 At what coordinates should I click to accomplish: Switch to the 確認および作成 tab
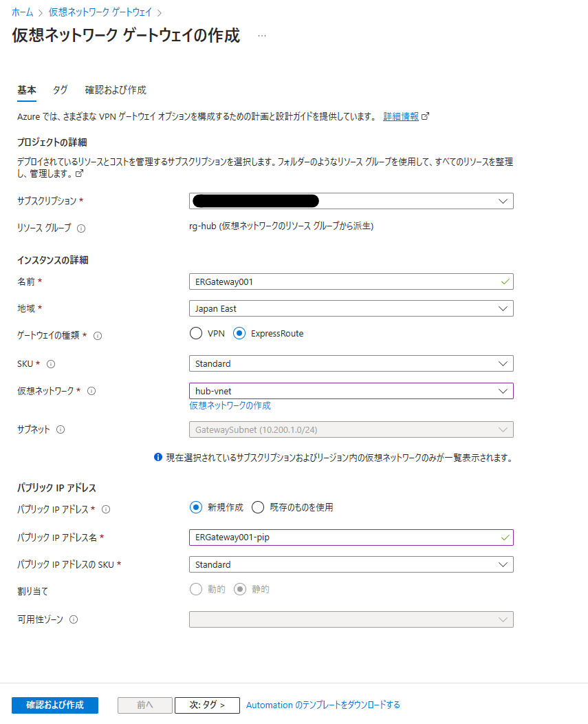[116, 90]
